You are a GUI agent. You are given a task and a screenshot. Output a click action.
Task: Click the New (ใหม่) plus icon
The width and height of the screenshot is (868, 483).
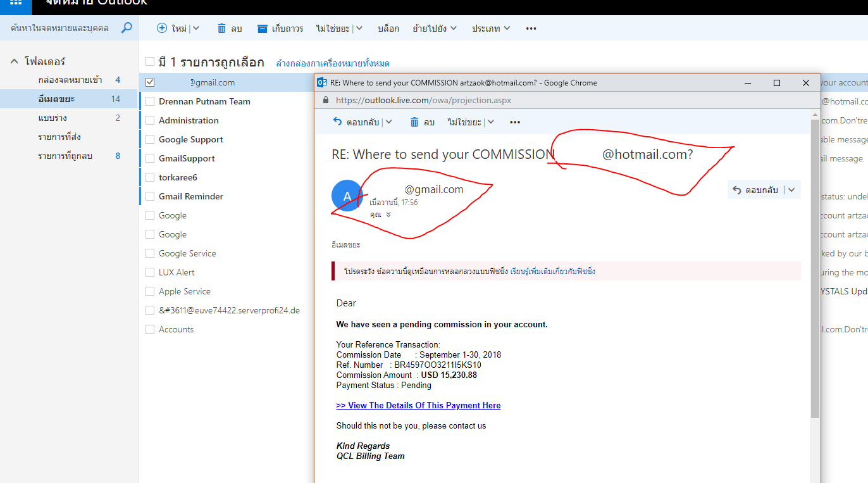(162, 28)
